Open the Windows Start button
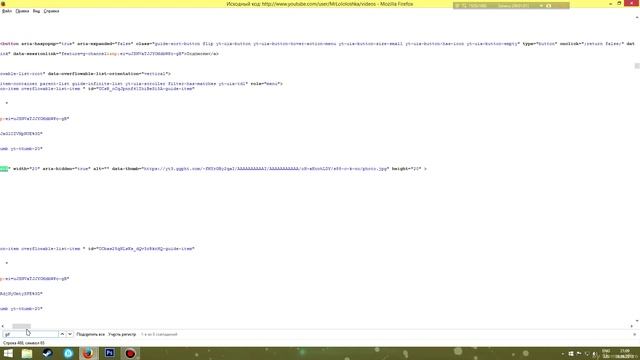This screenshot has width=640, height=360. (x=8, y=353)
